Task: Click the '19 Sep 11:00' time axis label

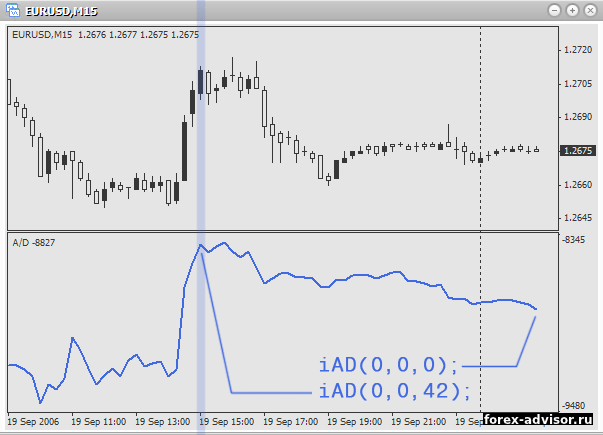Action: pyautogui.click(x=98, y=422)
